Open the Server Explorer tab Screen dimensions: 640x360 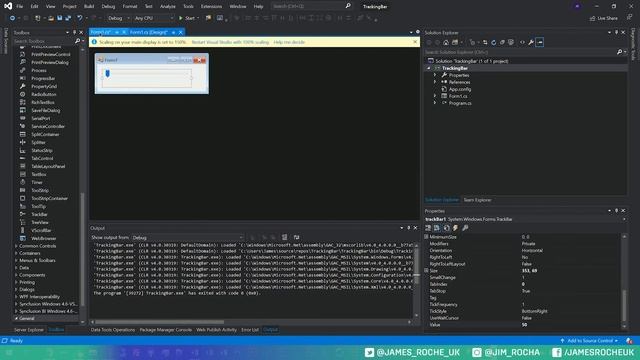click(x=29, y=330)
